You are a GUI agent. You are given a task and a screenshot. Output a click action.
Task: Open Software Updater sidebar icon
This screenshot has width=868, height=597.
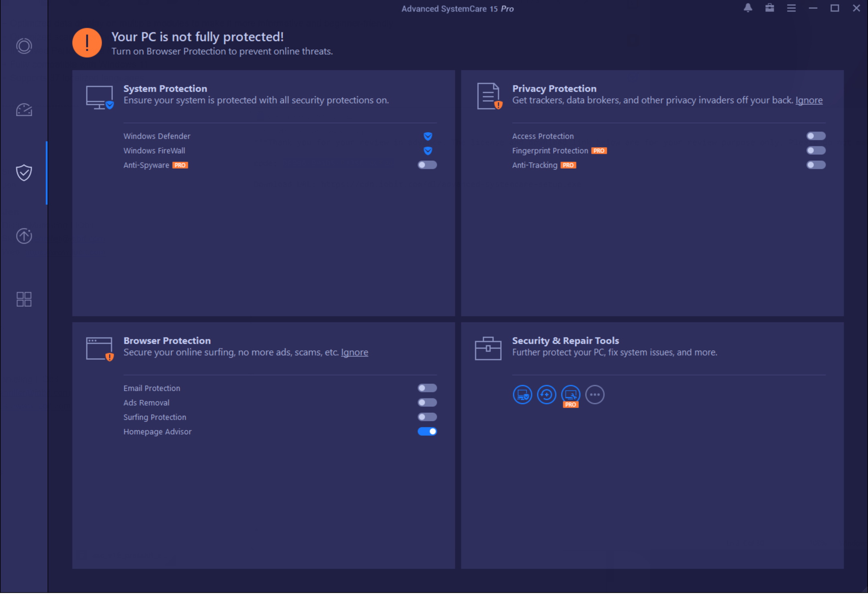pyautogui.click(x=24, y=236)
